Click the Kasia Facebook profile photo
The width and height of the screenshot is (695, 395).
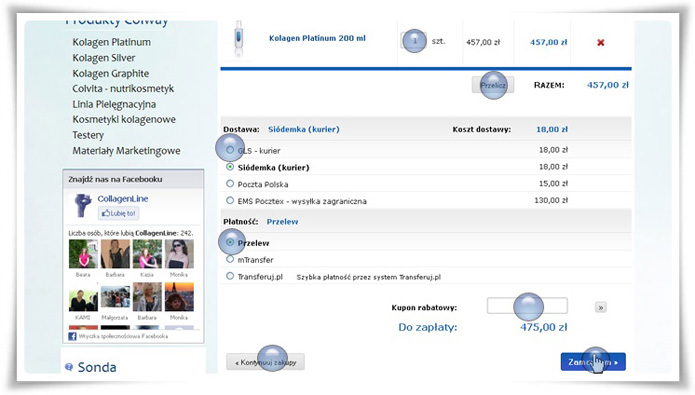[147, 254]
